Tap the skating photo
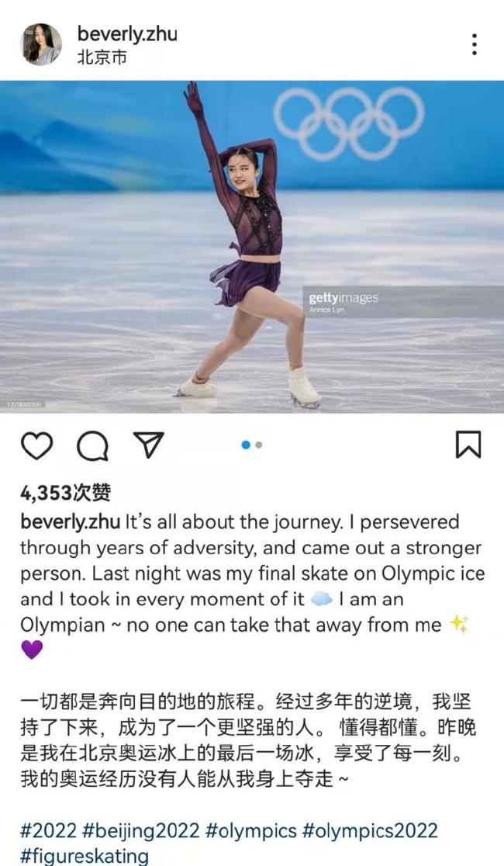The width and height of the screenshot is (504, 866). pos(252,247)
